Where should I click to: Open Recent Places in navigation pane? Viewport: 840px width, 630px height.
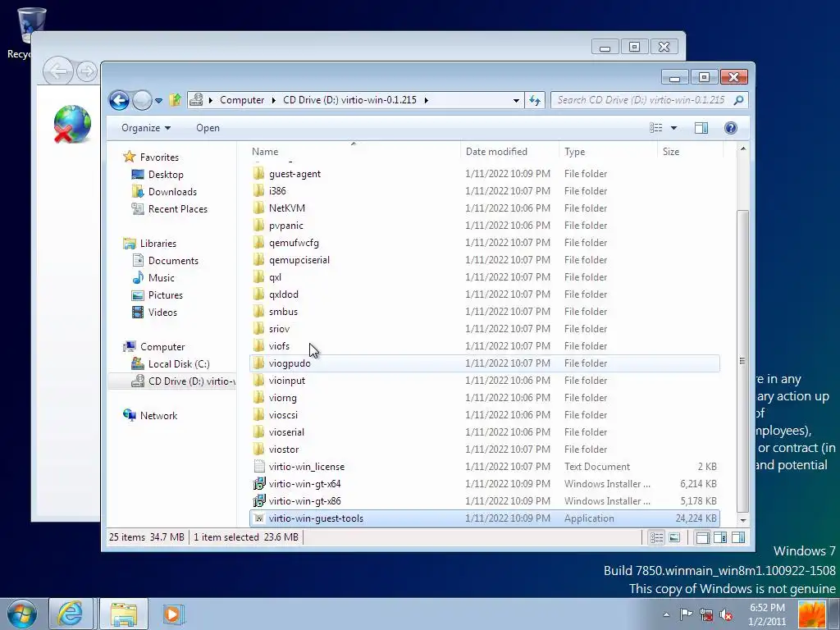[178, 208]
